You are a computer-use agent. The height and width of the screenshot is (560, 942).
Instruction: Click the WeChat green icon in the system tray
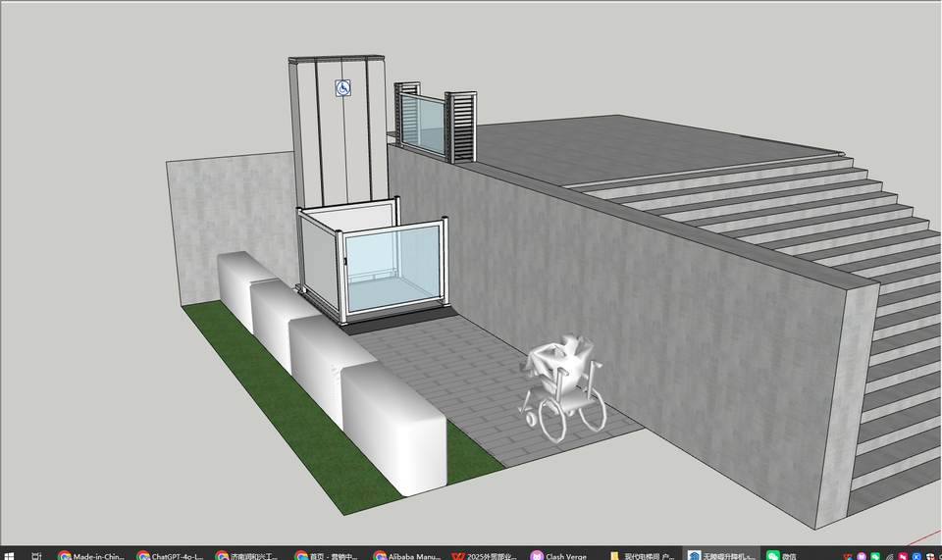875,557
